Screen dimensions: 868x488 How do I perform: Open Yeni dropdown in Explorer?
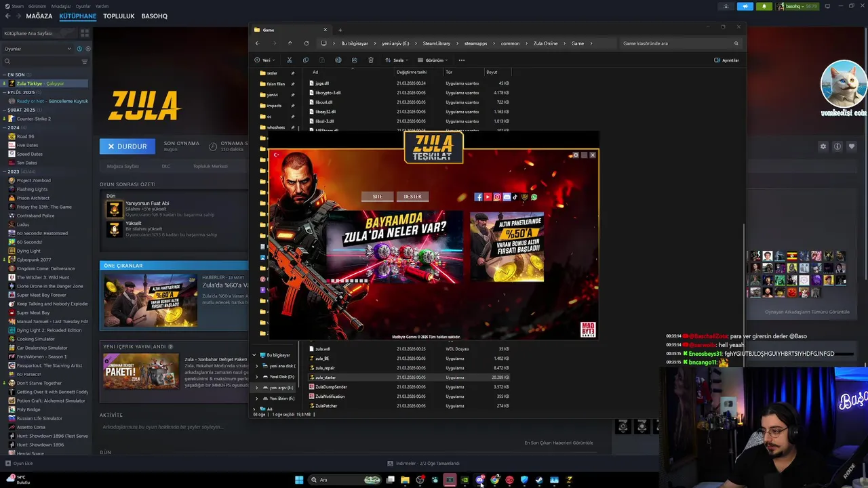point(265,60)
